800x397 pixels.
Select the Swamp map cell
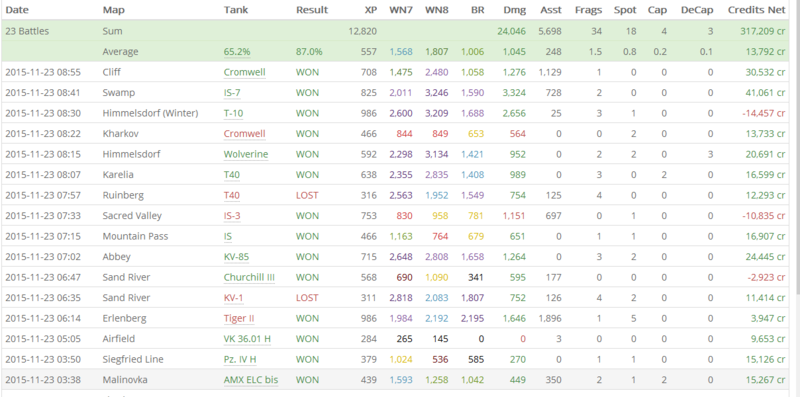coord(118,93)
